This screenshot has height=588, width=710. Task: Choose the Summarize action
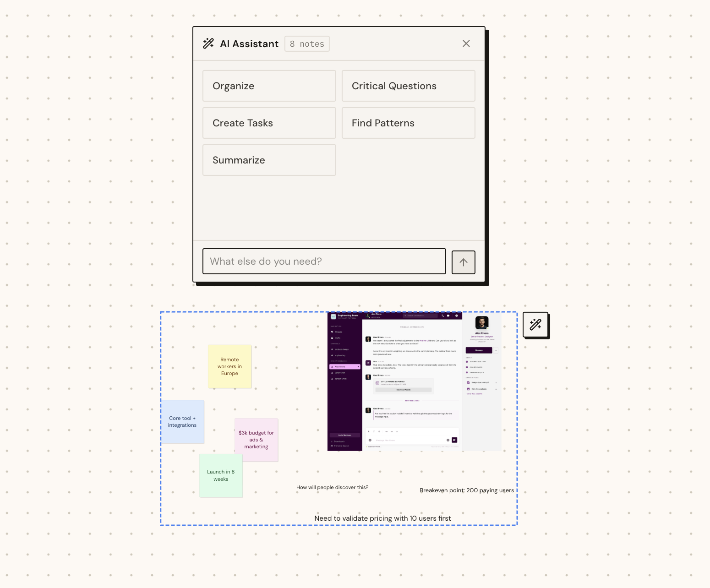[269, 160]
